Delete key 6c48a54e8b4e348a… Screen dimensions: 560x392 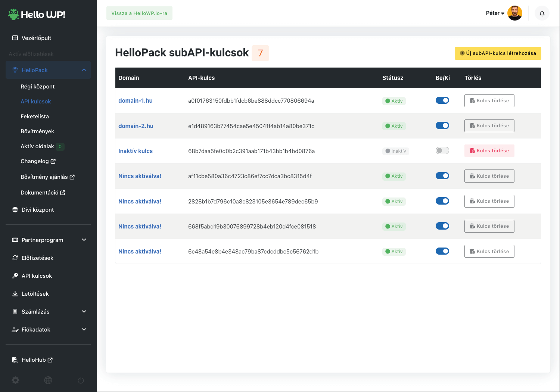tap(489, 251)
